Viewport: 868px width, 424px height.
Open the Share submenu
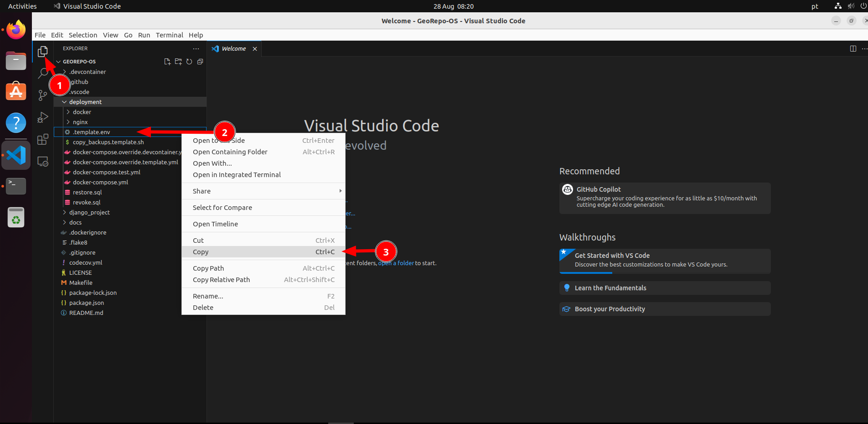[263, 191]
